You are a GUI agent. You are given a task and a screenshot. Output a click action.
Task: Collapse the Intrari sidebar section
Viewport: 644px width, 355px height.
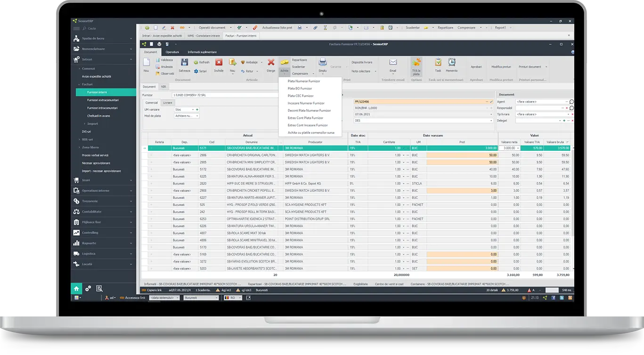pos(131,59)
